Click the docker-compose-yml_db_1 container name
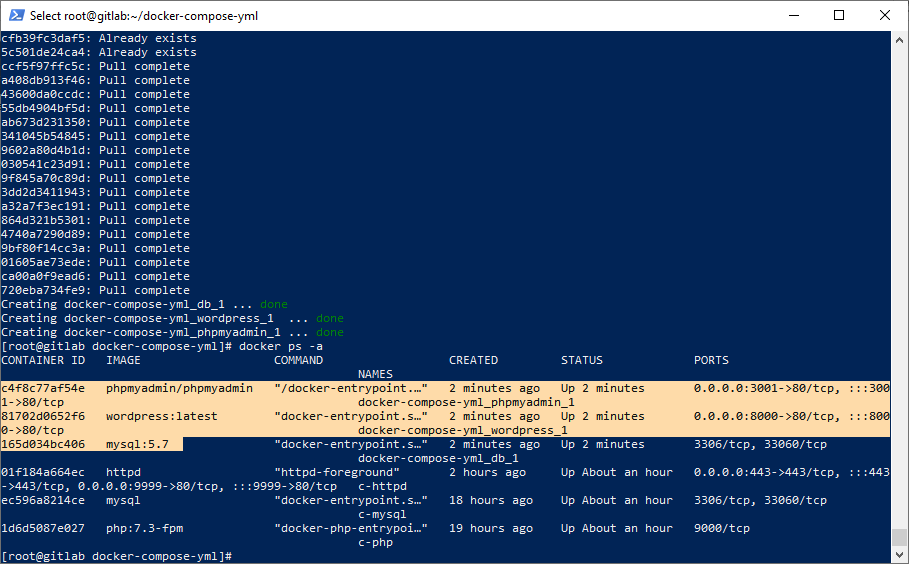 tap(438, 458)
